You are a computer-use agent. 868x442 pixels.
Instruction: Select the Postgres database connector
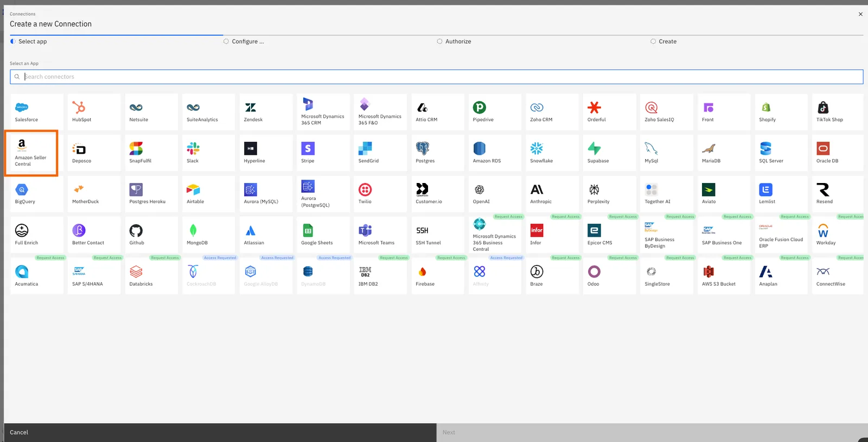(x=438, y=153)
